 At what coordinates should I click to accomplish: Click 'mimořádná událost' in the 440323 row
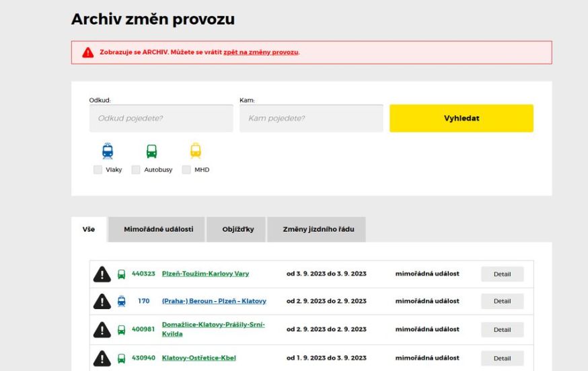pyautogui.click(x=427, y=274)
